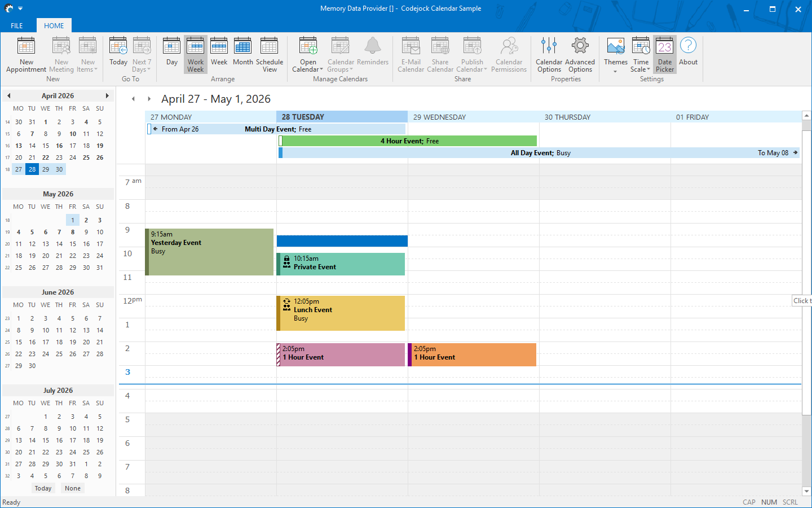Select the Month view icon

(242, 54)
